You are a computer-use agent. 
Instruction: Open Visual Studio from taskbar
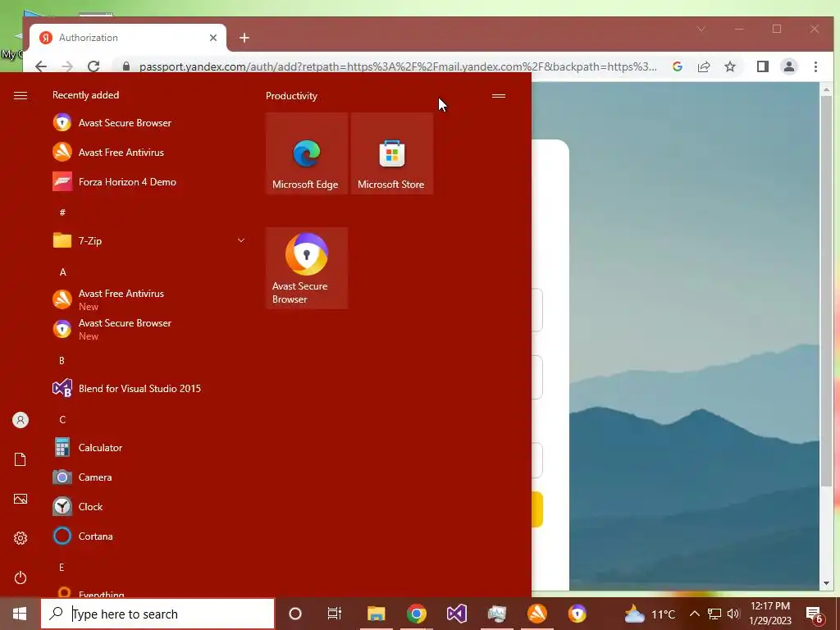(x=456, y=614)
